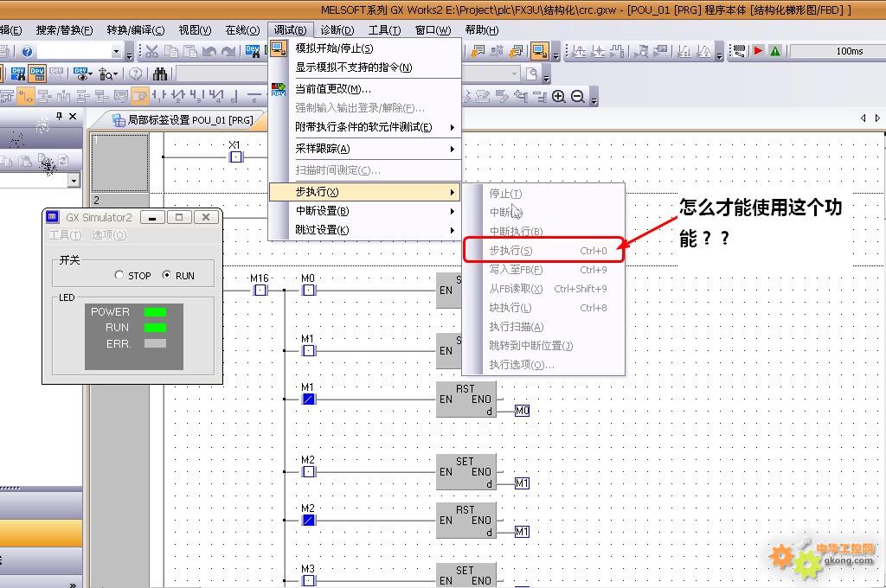Open the 窗口(W) menu
The height and width of the screenshot is (588, 886).
433,30
